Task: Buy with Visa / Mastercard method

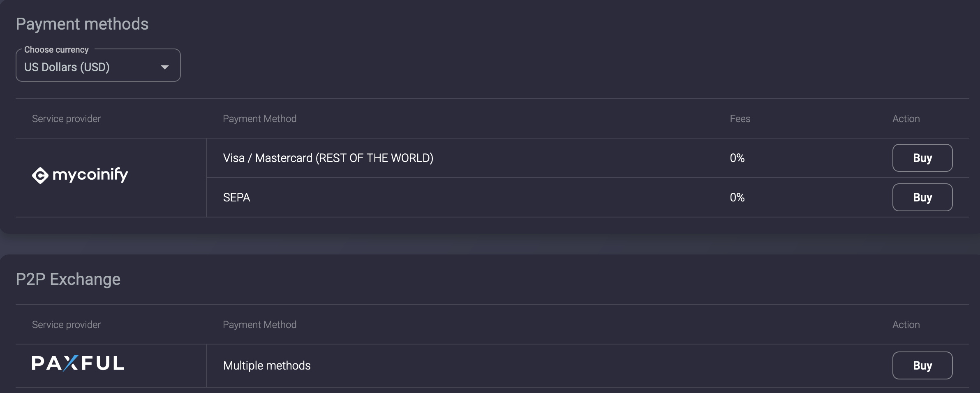Action: click(x=922, y=158)
